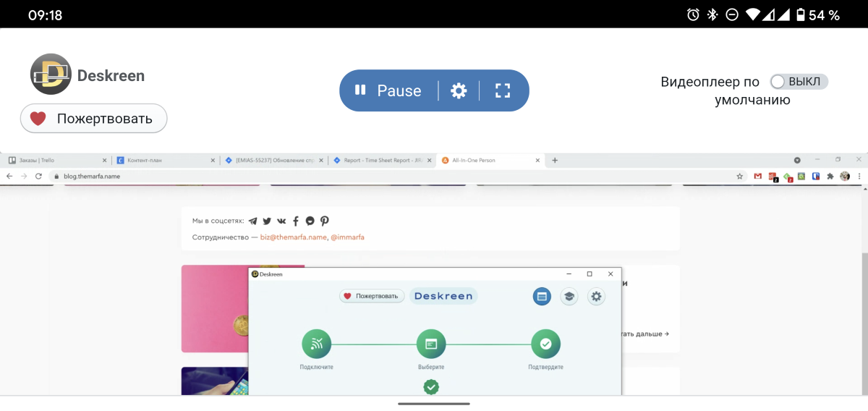868x411 pixels.
Task: Click the Пожертвовать donate button at top
Action: 93,119
